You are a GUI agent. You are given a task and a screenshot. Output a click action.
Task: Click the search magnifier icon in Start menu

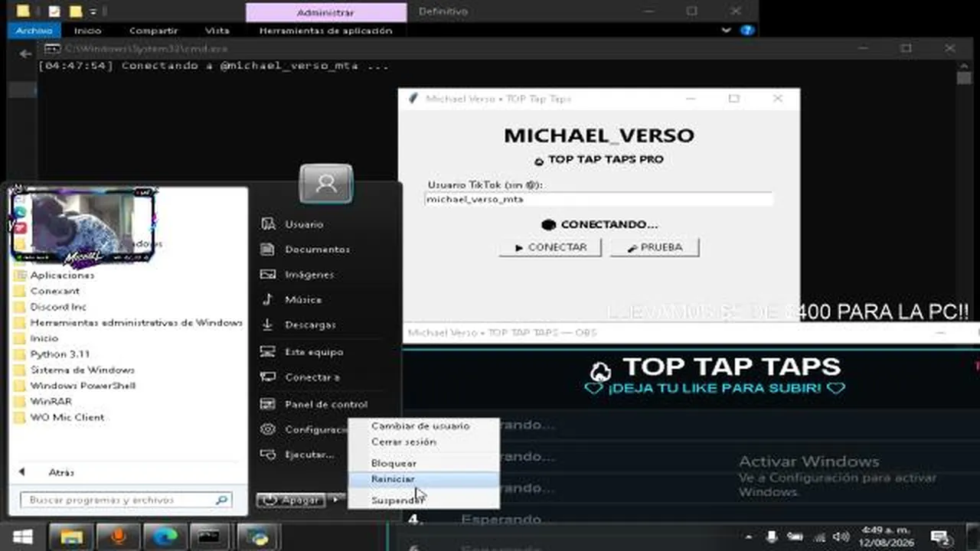coord(221,500)
